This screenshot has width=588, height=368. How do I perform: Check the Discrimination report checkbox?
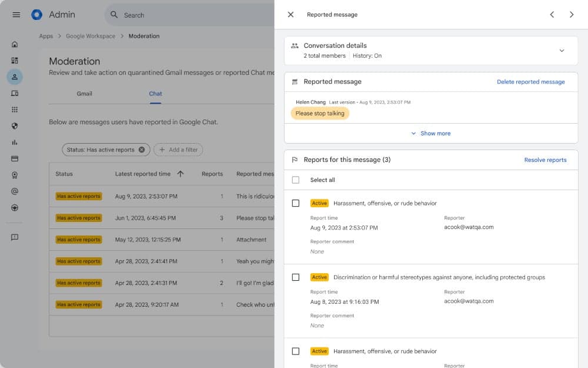(x=296, y=277)
